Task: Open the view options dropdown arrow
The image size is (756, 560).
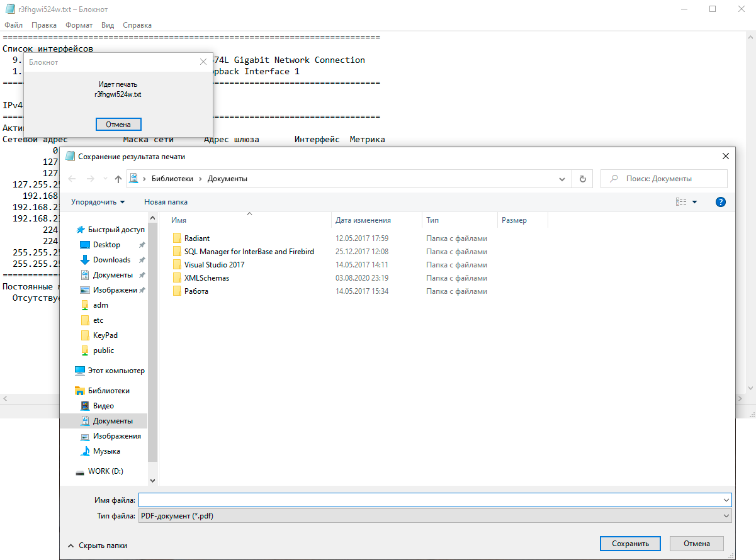Action: [694, 202]
